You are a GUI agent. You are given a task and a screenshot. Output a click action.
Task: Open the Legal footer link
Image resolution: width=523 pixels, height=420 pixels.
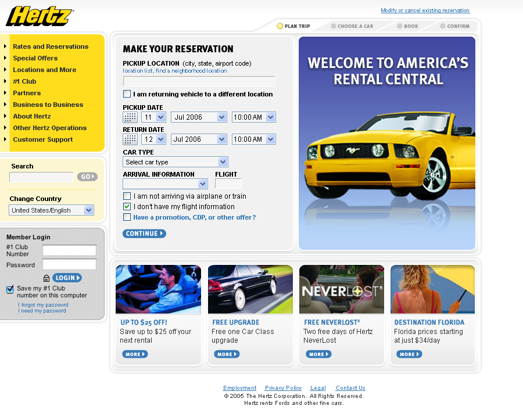pos(318,388)
